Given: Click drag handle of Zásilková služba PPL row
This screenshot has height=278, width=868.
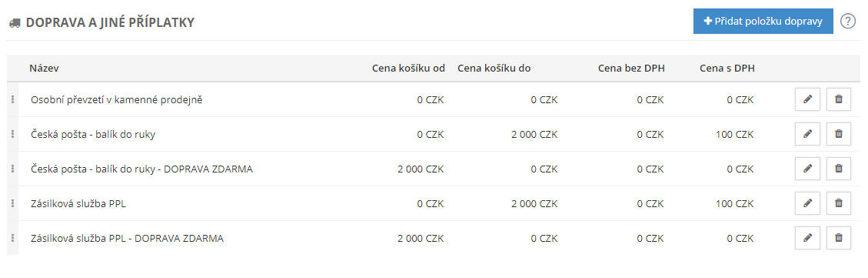Looking at the screenshot, I should pyautogui.click(x=12, y=203).
